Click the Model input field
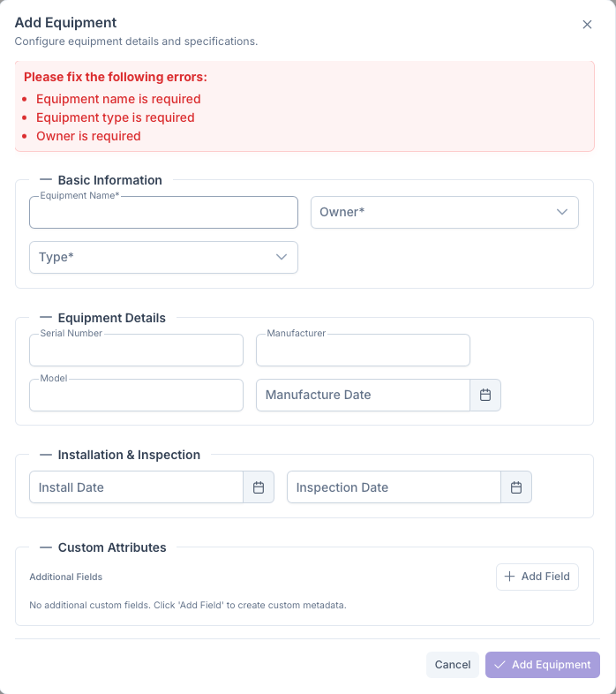The width and height of the screenshot is (616, 694). tap(136, 396)
